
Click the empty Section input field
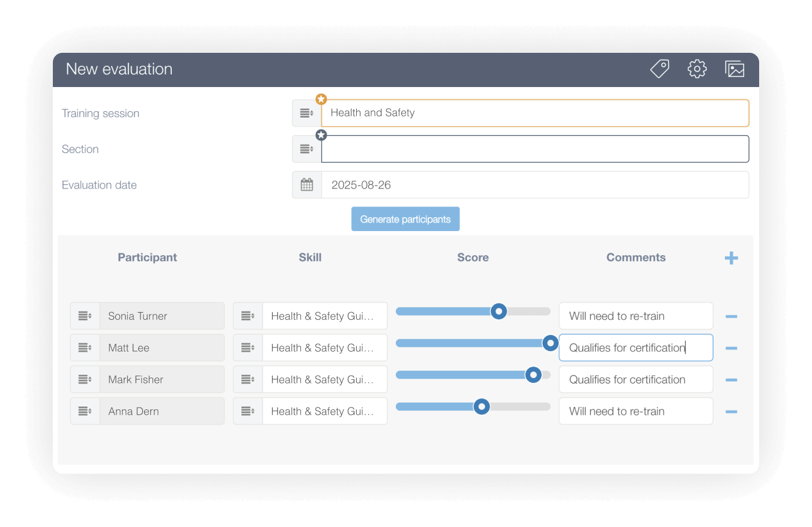535,149
